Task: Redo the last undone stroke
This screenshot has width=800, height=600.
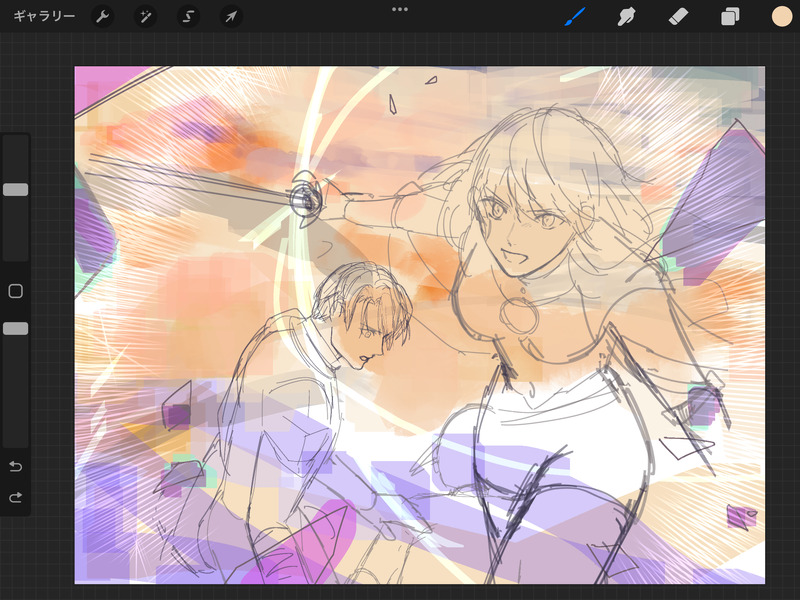Action: [16, 497]
